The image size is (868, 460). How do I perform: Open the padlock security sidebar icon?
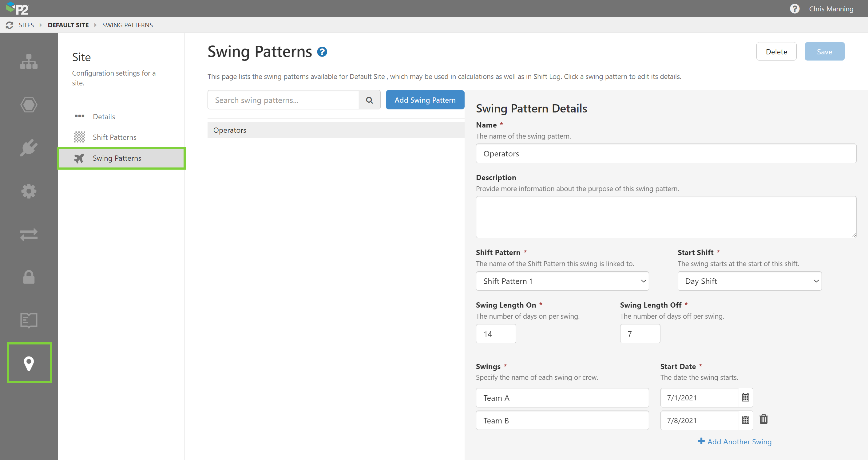(29, 277)
